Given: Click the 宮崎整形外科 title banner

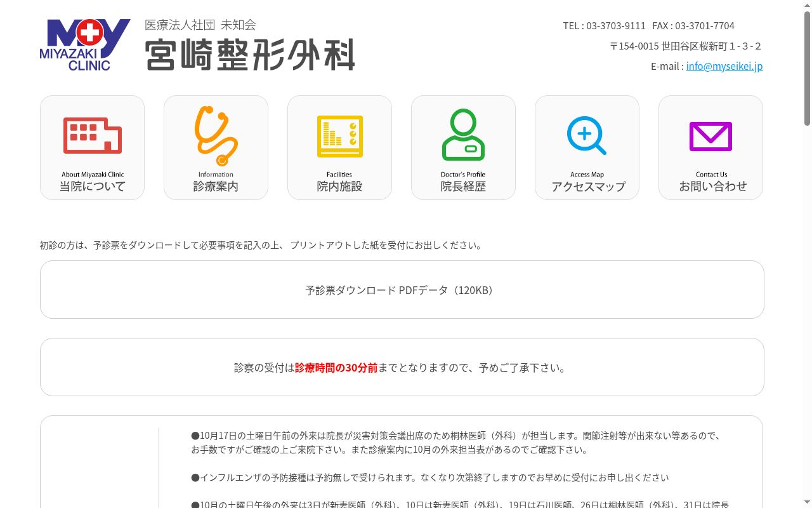Looking at the screenshot, I should point(250,55).
